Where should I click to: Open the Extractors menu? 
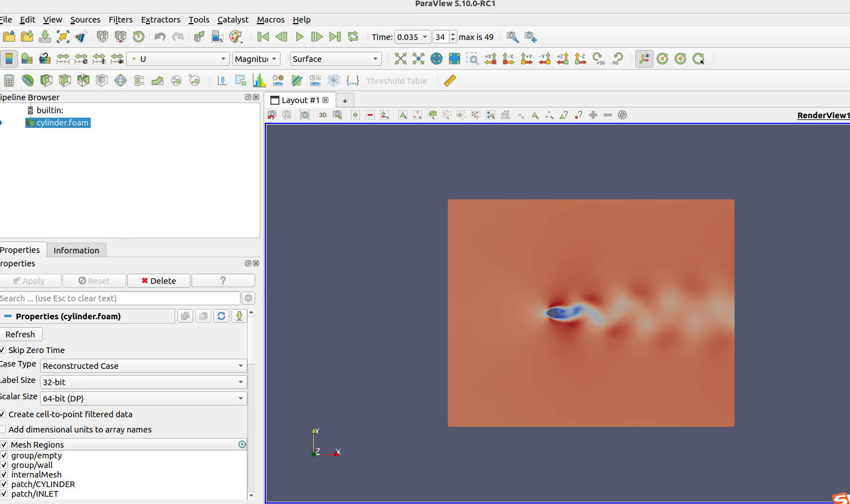[x=161, y=20]
